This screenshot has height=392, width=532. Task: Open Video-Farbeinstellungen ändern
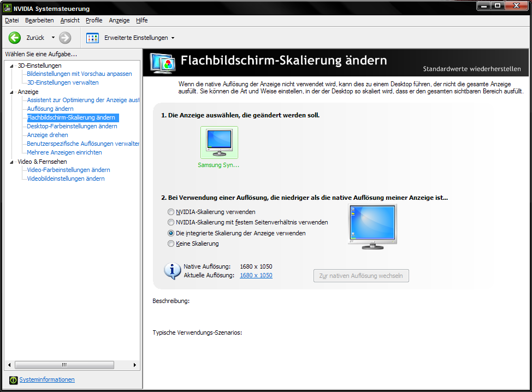click(68, 170)
